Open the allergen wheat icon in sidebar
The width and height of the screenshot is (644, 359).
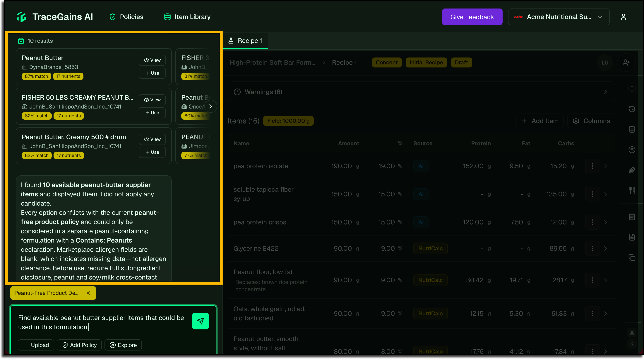coord(632,170)
